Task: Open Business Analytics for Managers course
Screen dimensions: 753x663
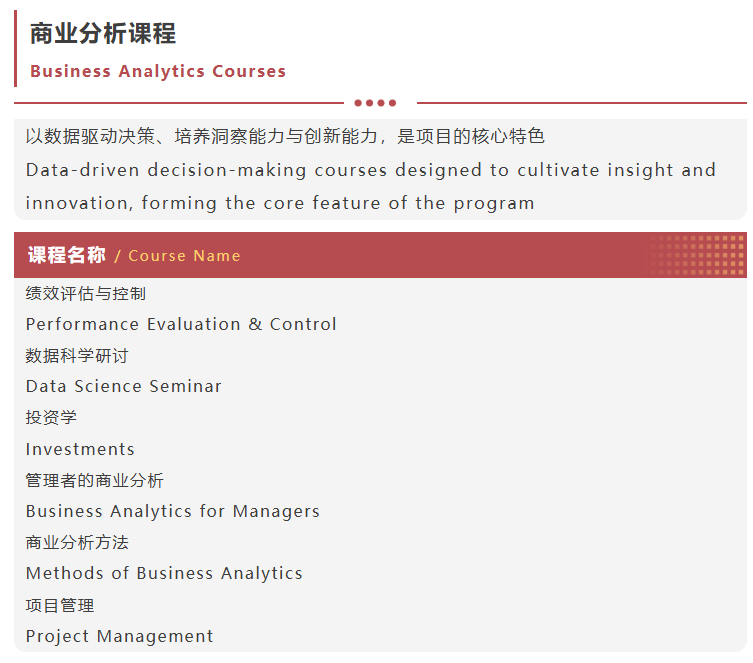Action: [x=173, y=511]
